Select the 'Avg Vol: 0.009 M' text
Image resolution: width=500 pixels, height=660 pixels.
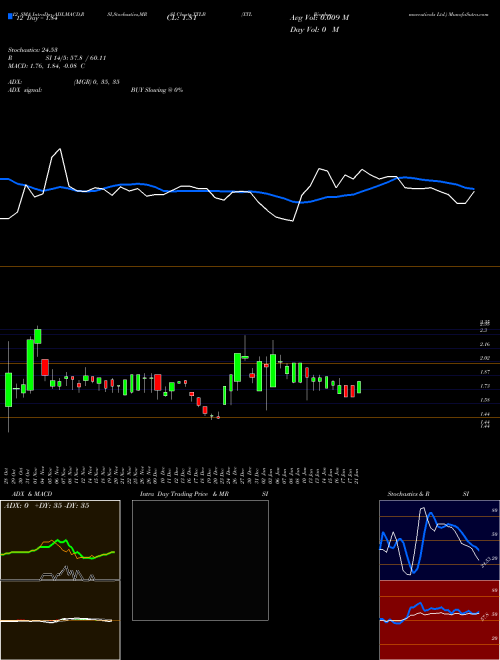tap(319, 18)
